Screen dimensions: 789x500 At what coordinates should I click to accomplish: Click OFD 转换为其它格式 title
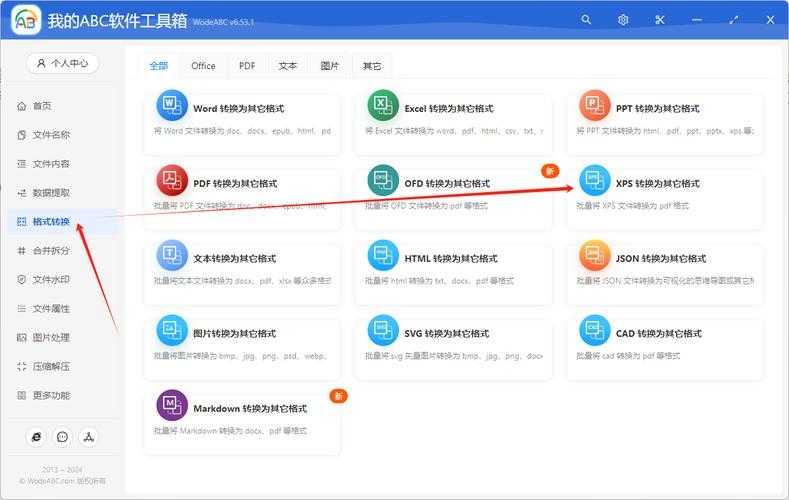point(447,184)
